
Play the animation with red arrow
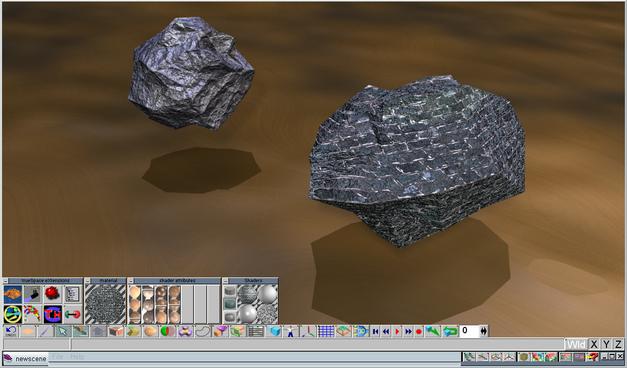pyautogui.click(x=397, y=331)
